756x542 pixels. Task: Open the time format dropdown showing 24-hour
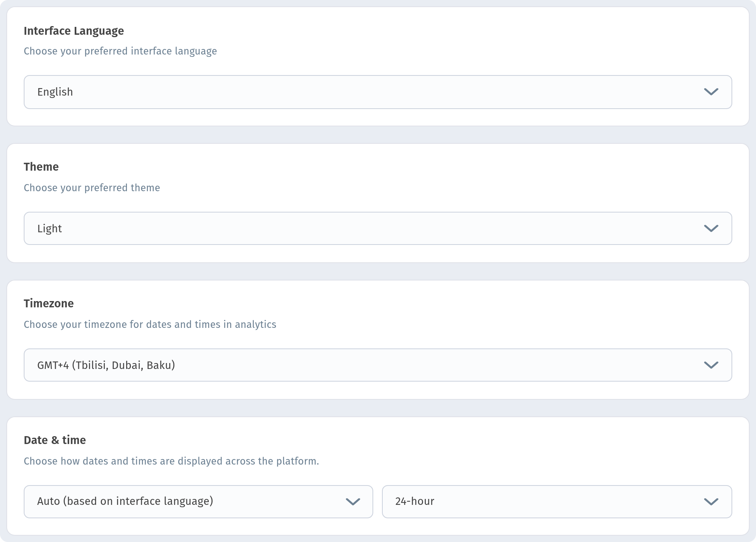pos(557,502)
